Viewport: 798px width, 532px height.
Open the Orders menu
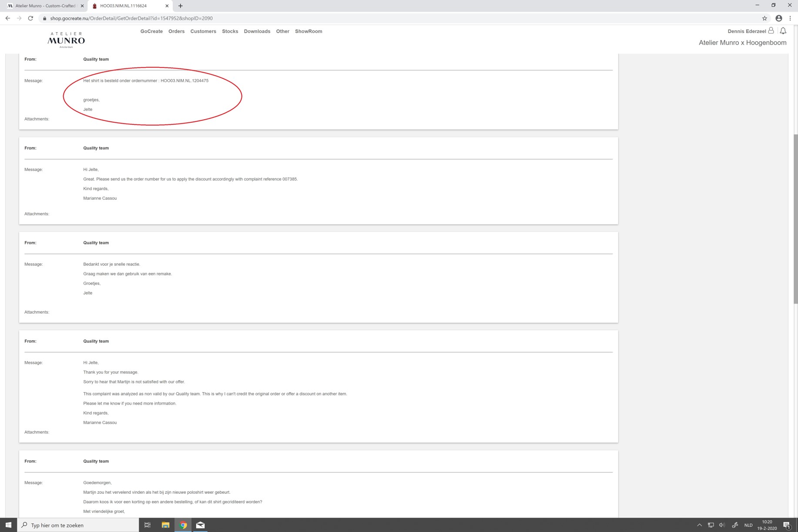(x=176, y=31)
